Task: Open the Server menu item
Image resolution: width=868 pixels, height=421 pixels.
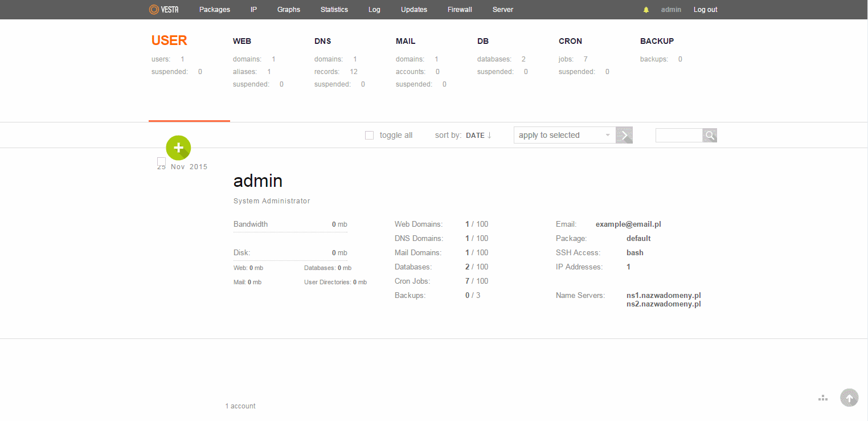Action: 503,10
